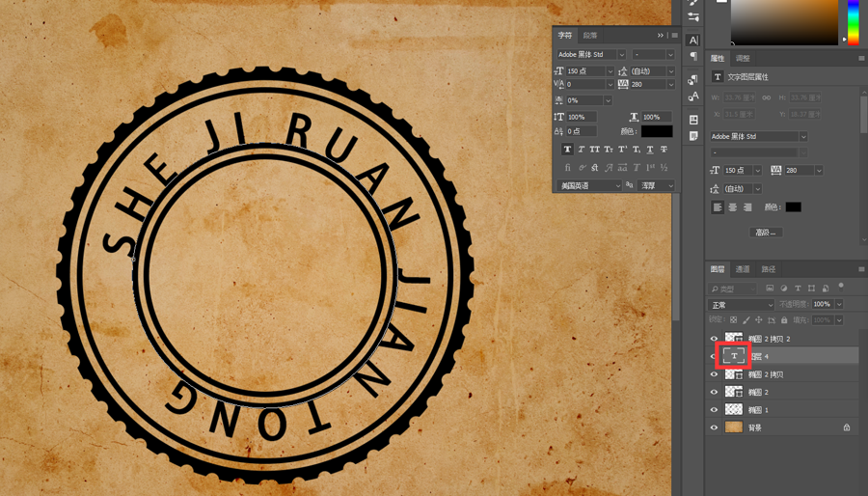Screen dimensions: 868x496
Task: Open the Adobe 黑体 Std font dropdown in Character panel
Action: click(x=591, y=54)
